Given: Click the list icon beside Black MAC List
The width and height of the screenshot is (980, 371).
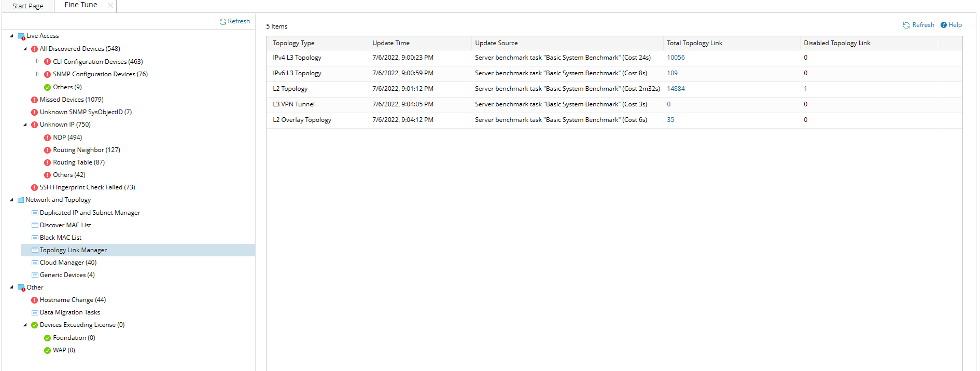Looking at the screenshot, I should coord(35,238).
